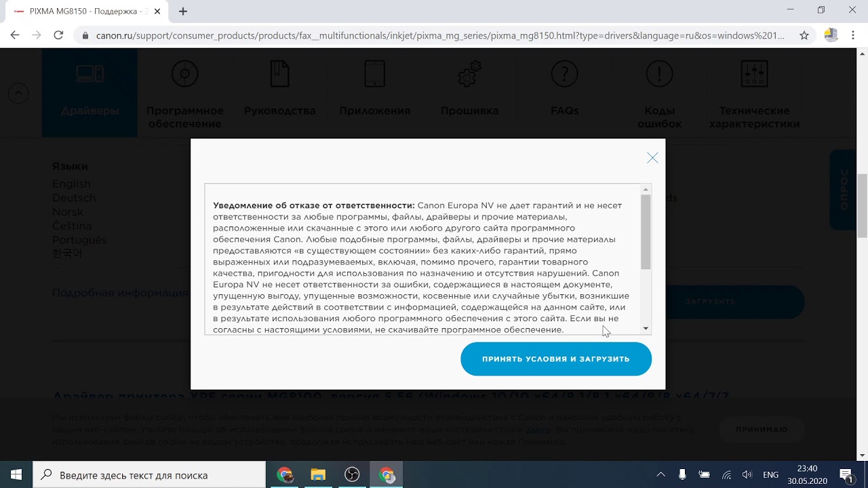The image size is (868, 488).
Task: Open OBS Studio taskbar icon
Action: pyautogui.click(x=352, y=475)
